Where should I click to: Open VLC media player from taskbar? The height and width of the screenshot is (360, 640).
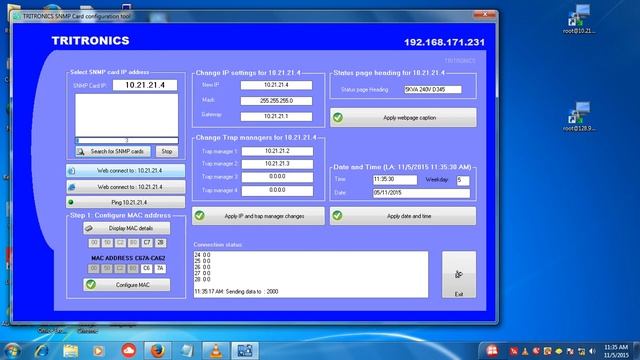click(216, 351)
